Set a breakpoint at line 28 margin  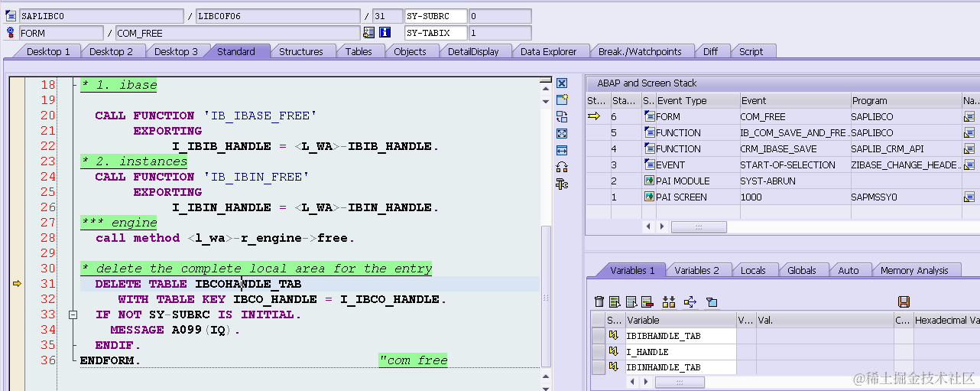tap(16, 238)
